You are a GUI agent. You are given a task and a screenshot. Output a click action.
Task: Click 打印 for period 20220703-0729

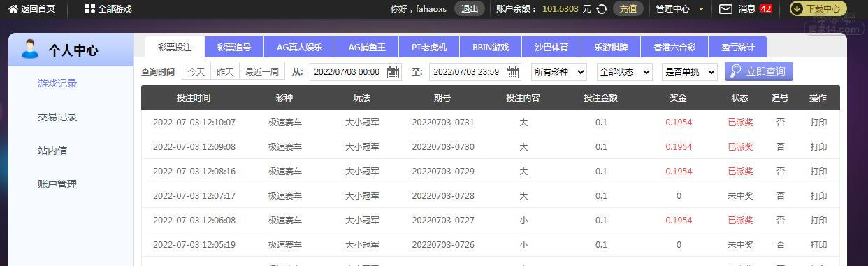818,171
